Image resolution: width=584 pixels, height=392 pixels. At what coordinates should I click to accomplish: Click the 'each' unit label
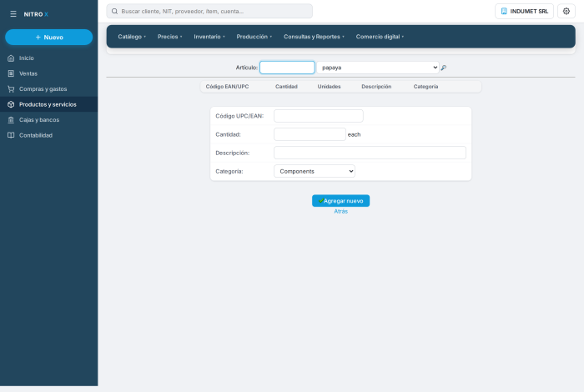[355, 135]
